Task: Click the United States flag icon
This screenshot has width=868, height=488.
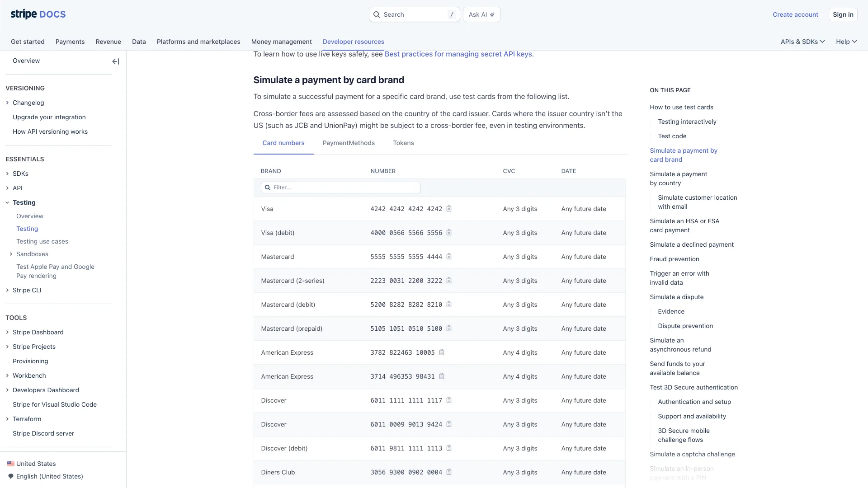Action: (11, 464)
